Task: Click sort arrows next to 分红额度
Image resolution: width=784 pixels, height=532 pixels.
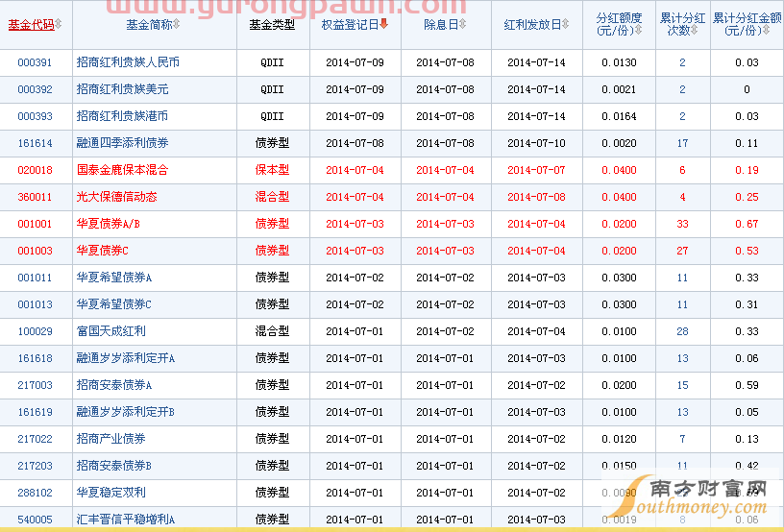Action: point(639,31)
